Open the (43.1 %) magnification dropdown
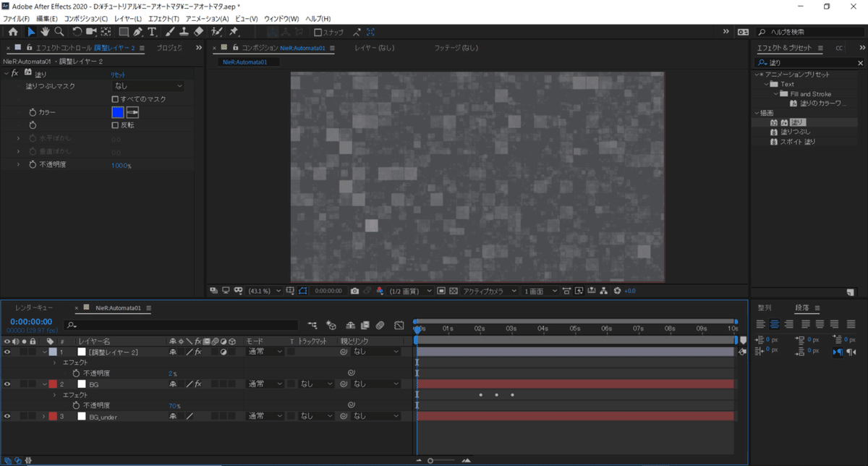 tap(264, 290)
